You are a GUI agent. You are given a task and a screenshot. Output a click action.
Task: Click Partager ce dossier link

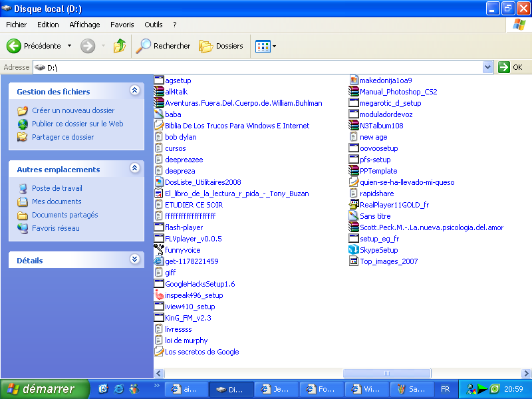coord(63,137)
